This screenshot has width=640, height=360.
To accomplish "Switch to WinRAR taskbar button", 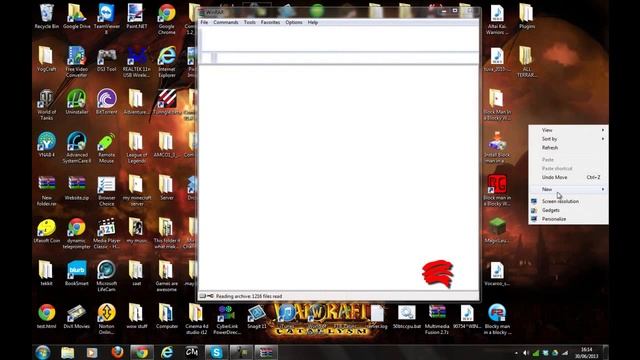I will click(266, 352).
